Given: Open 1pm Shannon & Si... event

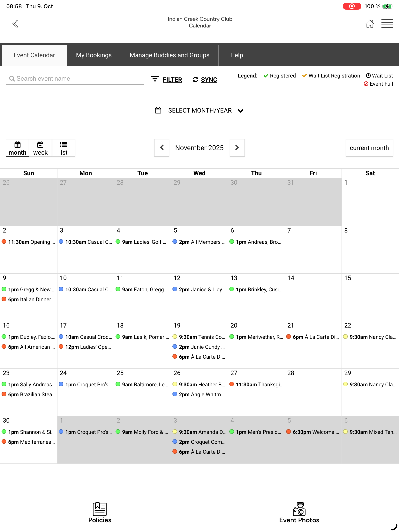Looking at the screenshot, I should (29, 432).
